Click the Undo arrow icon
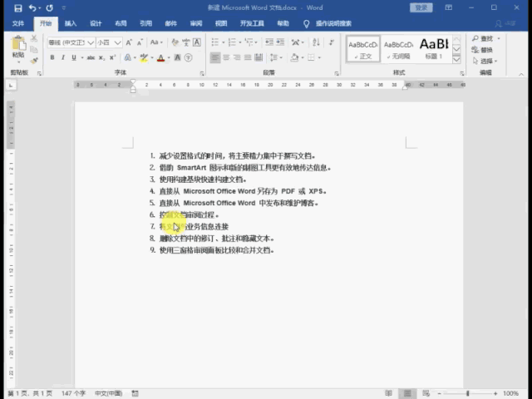 tap(32, 7)
